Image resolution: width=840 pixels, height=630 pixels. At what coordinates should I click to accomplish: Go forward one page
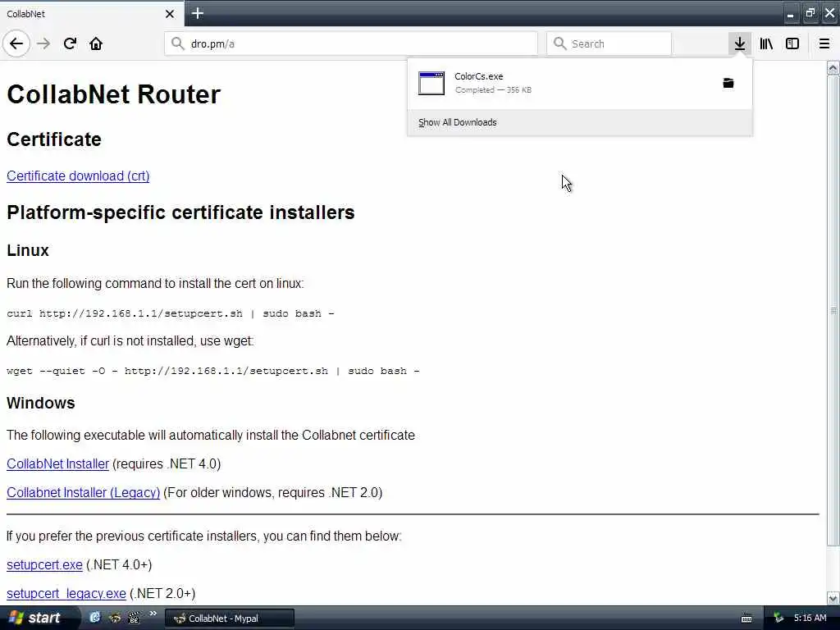click(43, 43)
